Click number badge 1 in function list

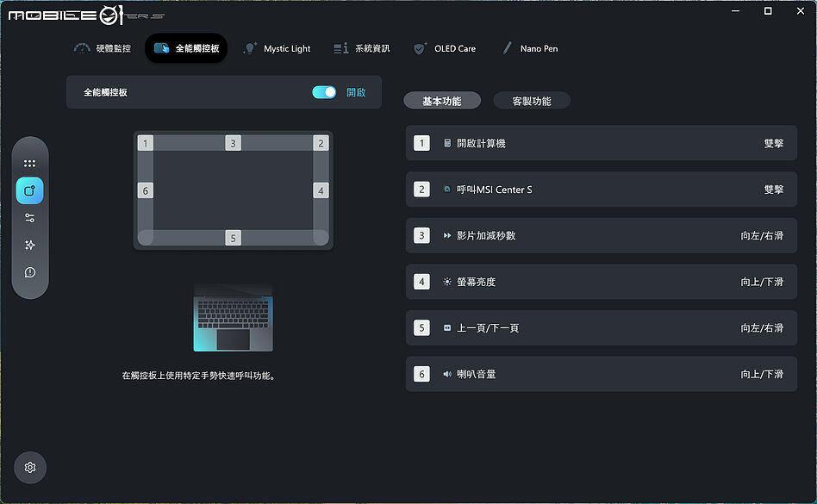(421, 143)
